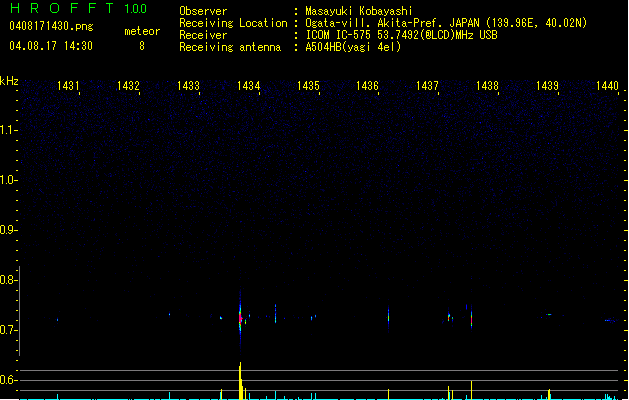The height and width of the screenshot is (400, 629).
Task: Click the 'Receiver' field label
Action: click(203, 35)
